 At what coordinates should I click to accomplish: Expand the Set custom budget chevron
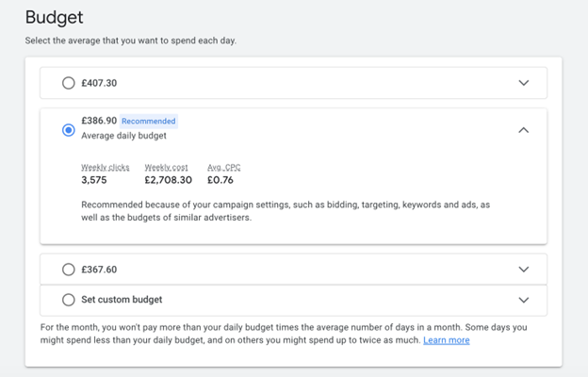point(524,300)
